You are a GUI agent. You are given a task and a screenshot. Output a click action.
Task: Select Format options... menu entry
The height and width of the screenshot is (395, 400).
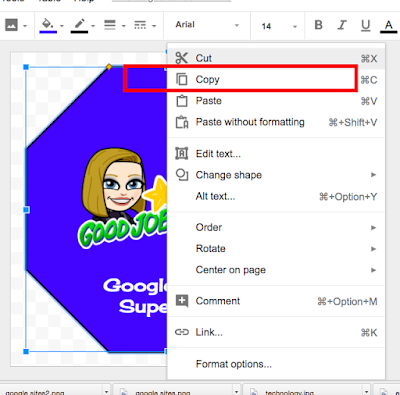click(276, 364)
